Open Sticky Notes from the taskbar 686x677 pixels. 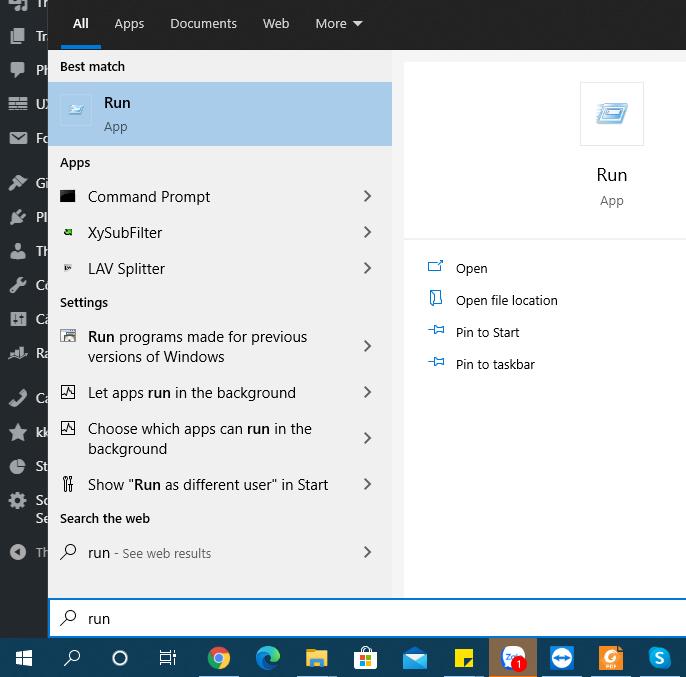pyautogui.click(x=463, y=658)
